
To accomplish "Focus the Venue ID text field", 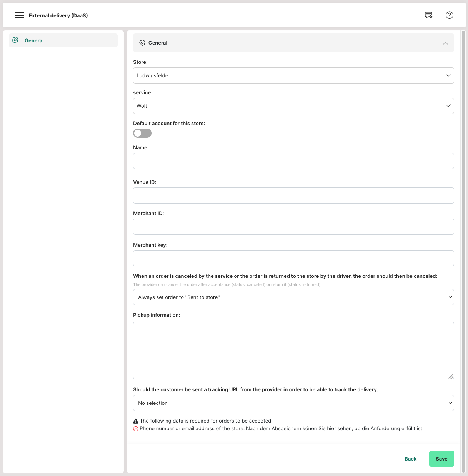I will pyautogui.click(x=293, y=195).
